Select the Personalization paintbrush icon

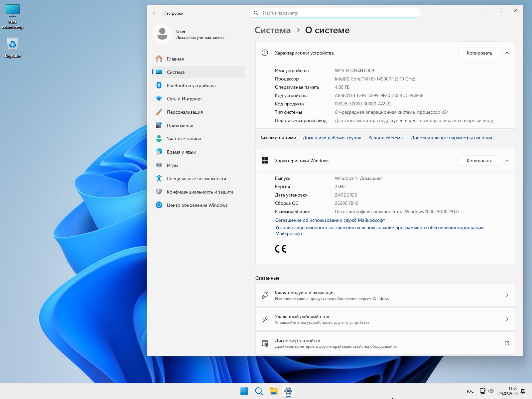tap(159, 112)
